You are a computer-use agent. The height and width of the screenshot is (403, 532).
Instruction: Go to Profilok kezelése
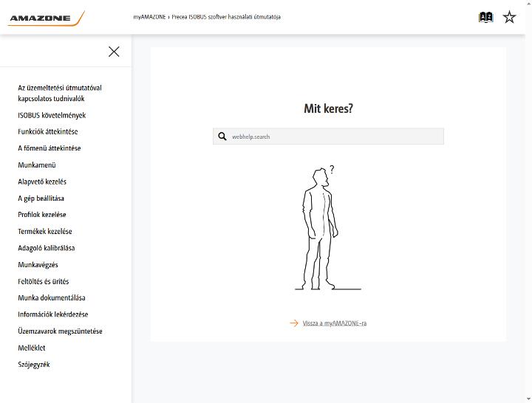pyautogui.click(x=42, y=215)
